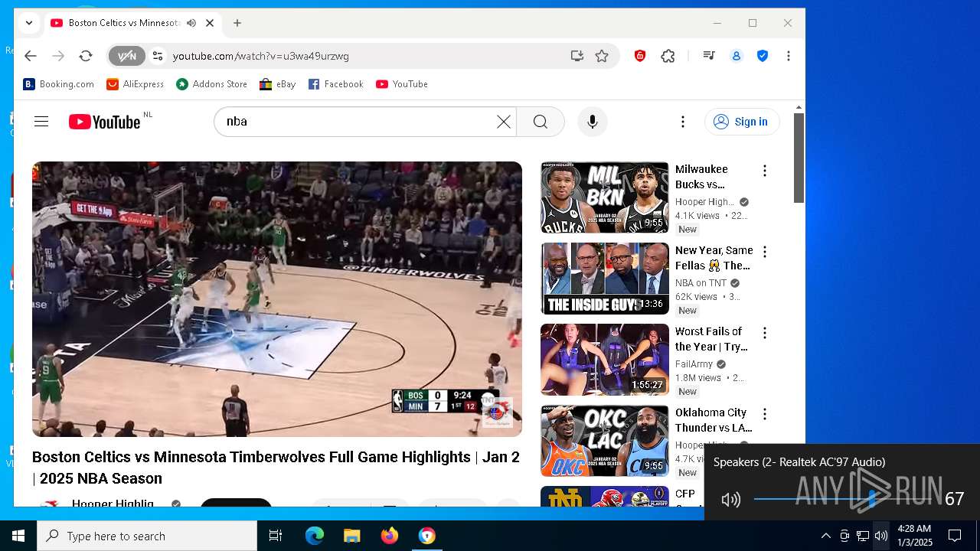This screenshot has width=980, height=551.
Task: Open the Windows Start menu
Action: pos(18,536)
